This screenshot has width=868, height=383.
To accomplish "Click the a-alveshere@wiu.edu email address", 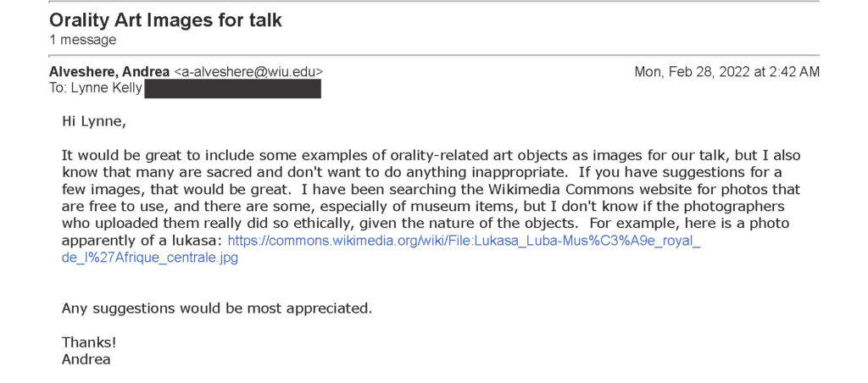I will tap(248, 72).
